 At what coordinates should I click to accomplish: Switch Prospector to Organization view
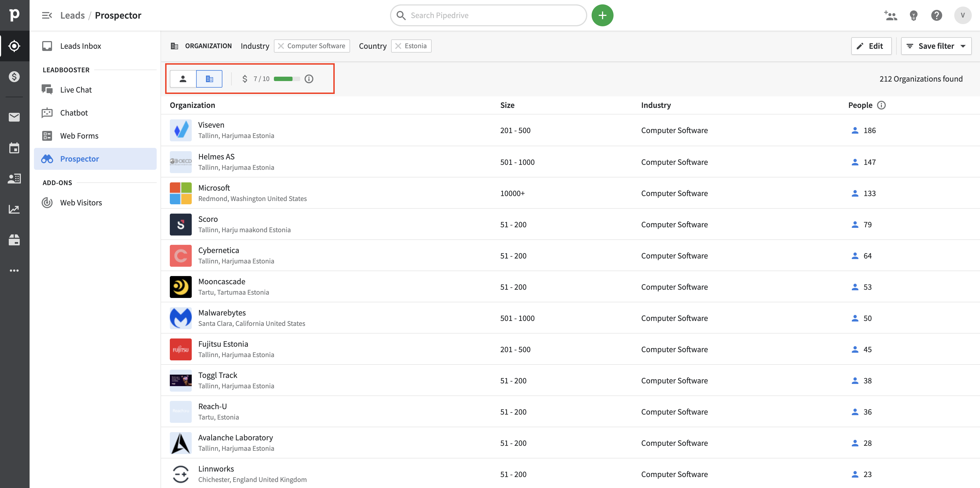tap(209, 79)
